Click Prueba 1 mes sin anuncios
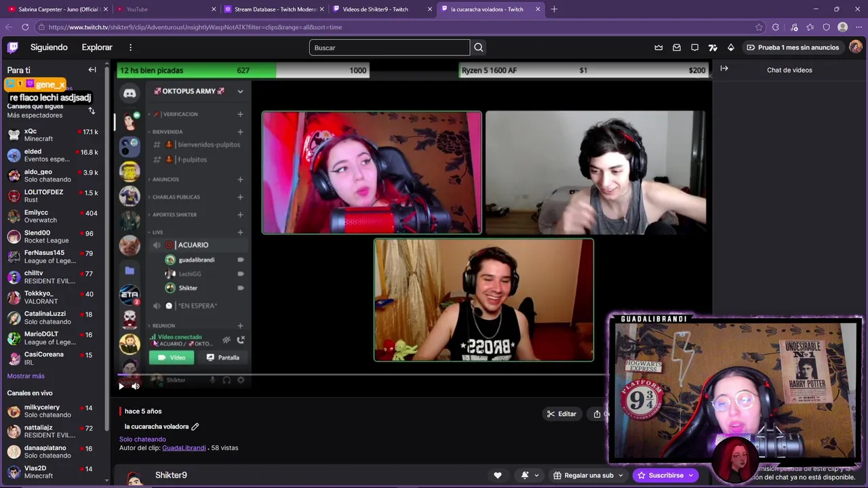Image resolution: width=868 pixels, height=488 pixels. pyautogui.click(x=793, y=47)
